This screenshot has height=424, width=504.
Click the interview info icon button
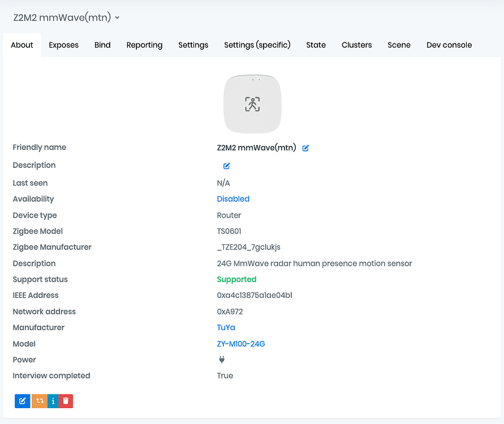pyautogui.click(x=53, y=401)
